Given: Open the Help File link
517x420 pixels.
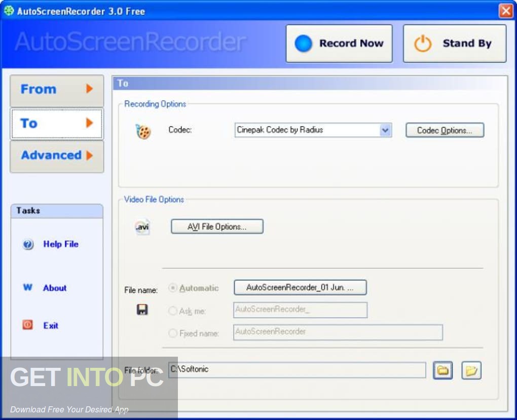Looking at the screenshot, I should [x=61, y=244].
